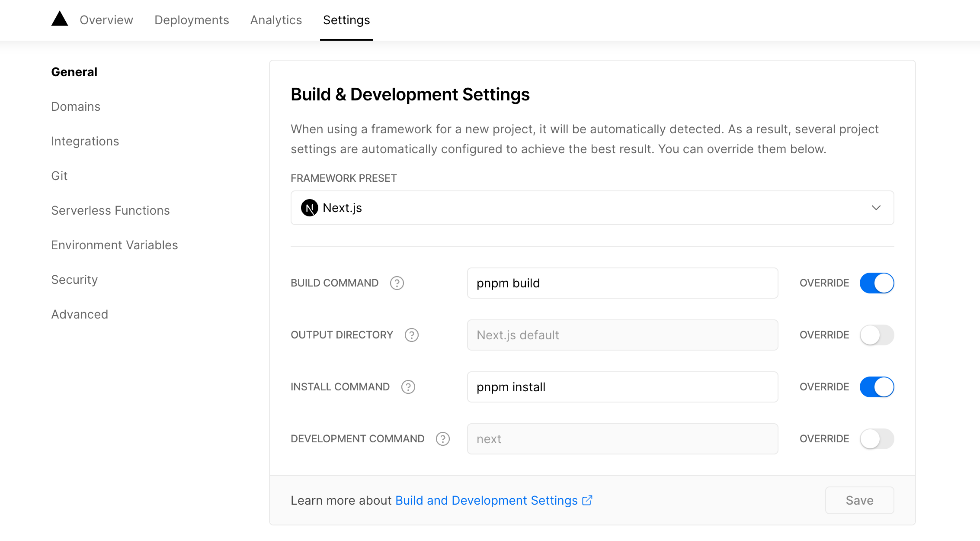Open the Domains settings section
The width and height of the screenshot is (980, 541).
click(76, 106)
